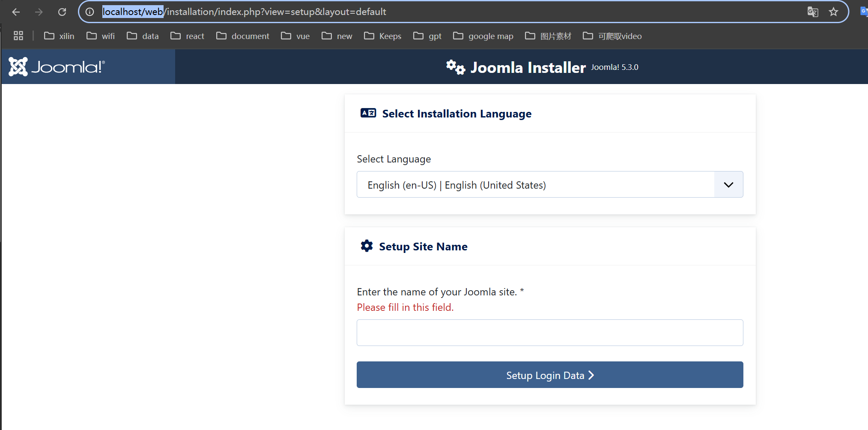Image resolution: width=868 pixels, height=430 pixels.
Task: Open the 图片素材 bookmark folder
Action: pyautogui.click(x=548, y=36)
